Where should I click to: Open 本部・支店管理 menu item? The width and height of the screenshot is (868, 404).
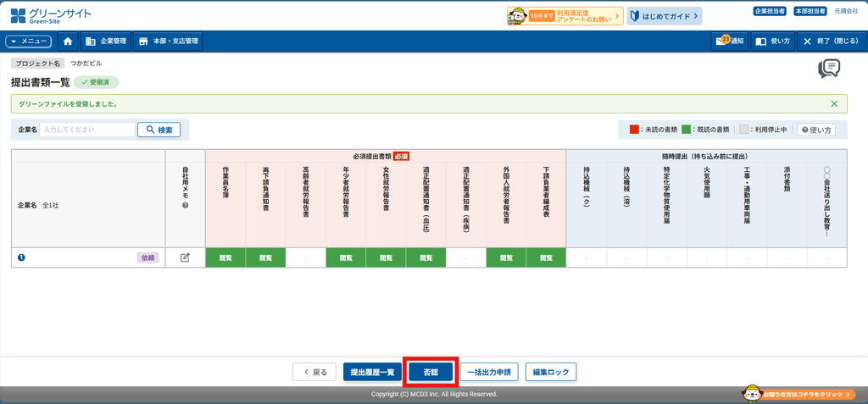169,42
